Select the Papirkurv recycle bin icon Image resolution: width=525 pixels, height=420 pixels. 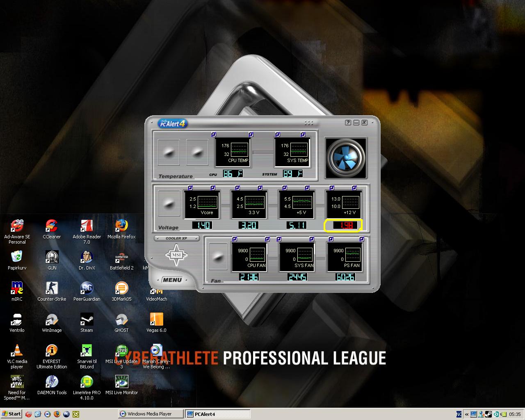[16, 260]
